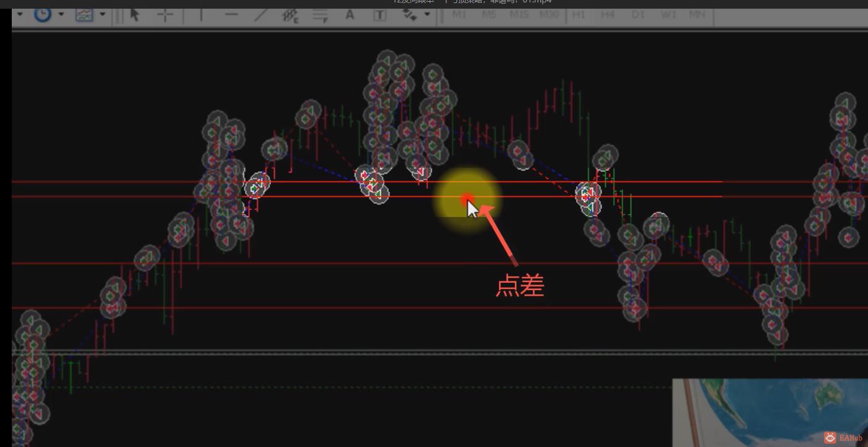Select the horizontal line drawing tool
This screenshot has width=868, height=447.
pyautogui.click(x=231, y=15)
